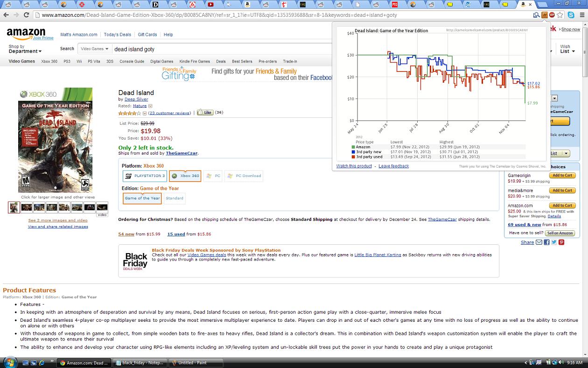This screenshot has width=588, height=368.
Task: Open the Black Friday Deals Week logo
Action: pyautogui.click(x=135, y=261)
